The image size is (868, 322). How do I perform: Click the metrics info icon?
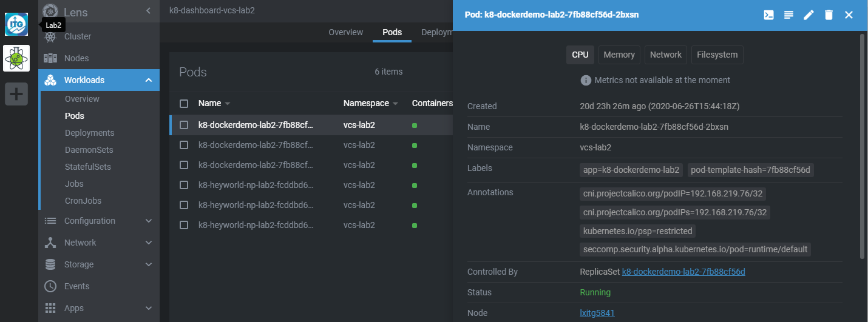(586, 80)
